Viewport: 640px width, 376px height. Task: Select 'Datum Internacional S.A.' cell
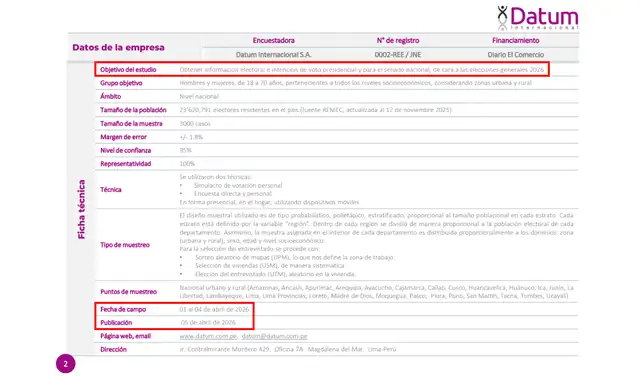coord(273,55)
